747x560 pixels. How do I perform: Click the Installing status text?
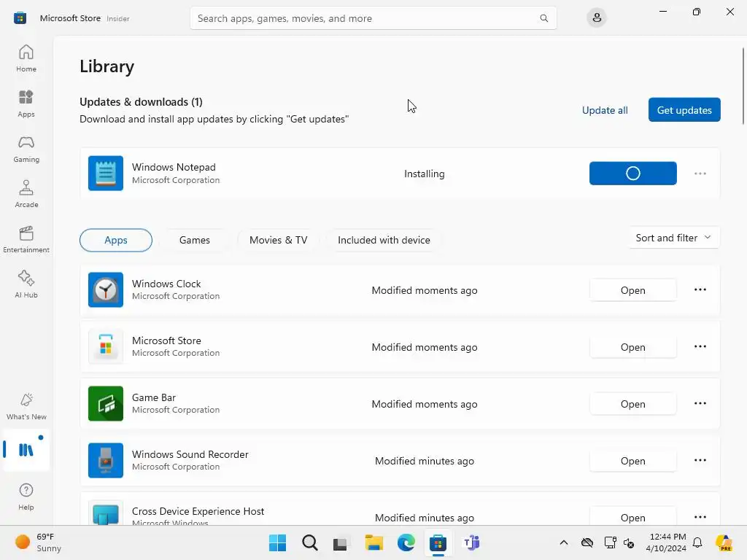coord(424,174)
